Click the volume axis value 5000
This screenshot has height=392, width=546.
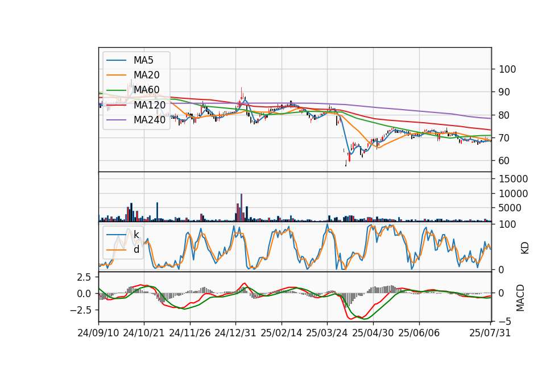pos(510,208)
